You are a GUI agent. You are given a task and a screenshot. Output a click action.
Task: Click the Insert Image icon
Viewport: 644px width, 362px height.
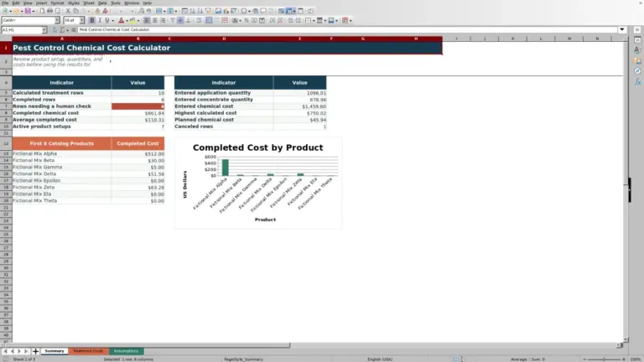click(218, 11)
